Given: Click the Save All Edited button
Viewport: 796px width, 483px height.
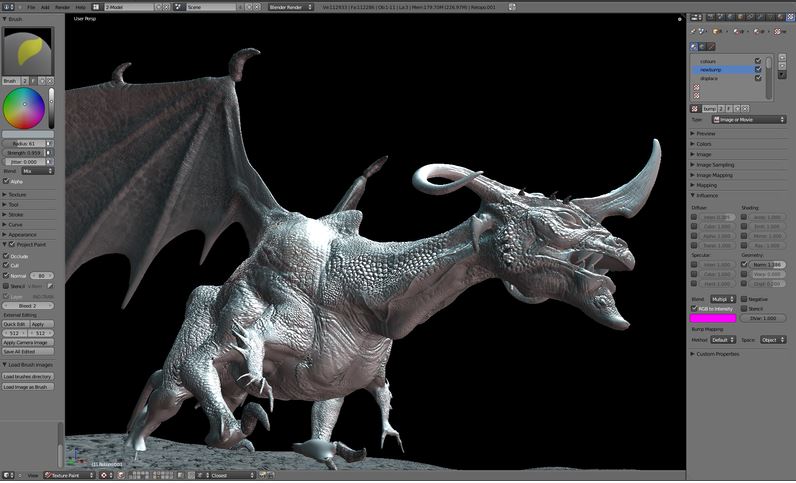Looking at the screenshot, I should click(x=28, y=351).
